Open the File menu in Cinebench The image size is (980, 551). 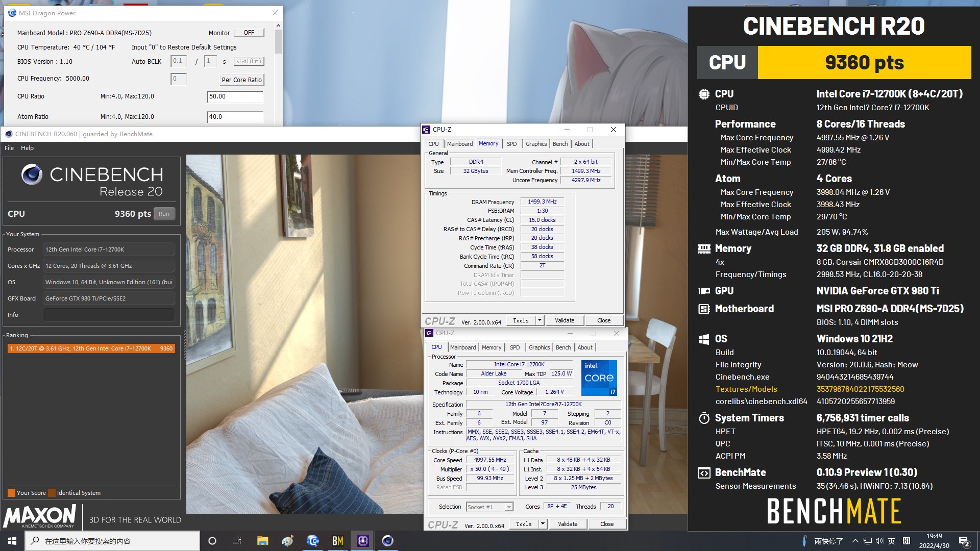tap(9, 148)
